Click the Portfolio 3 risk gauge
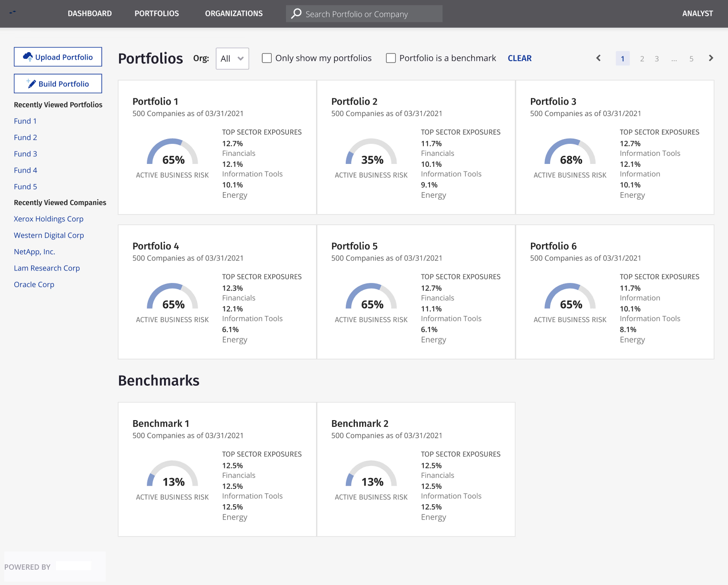The width and height of the screenshot is (728, 585). (x=570, y=153)
